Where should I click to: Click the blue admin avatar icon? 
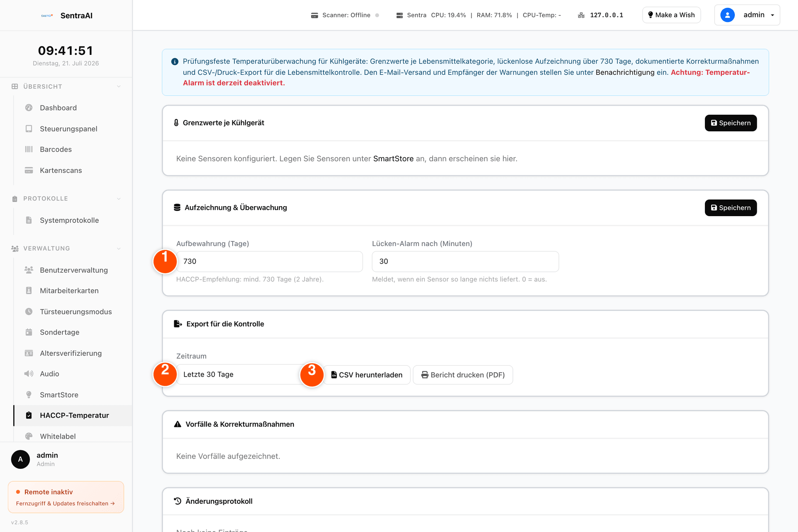tap(727, 15)
